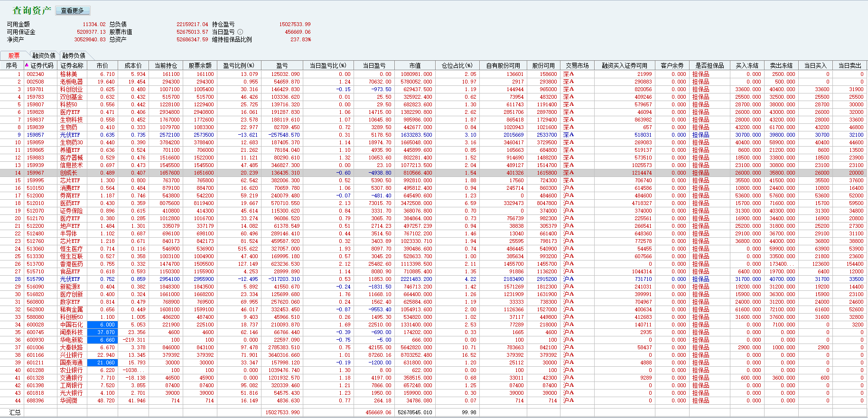The width and height of the screenshot is (868, 418).
Task: Click the 客户余券 column header
Action: [x=672, y=65]
